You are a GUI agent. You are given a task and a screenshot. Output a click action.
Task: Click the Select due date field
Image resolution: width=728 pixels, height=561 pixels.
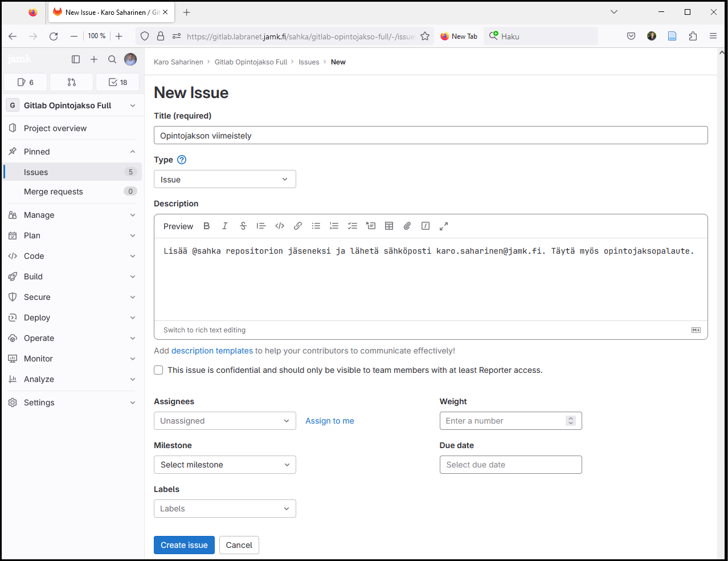(x=510, y=465)
